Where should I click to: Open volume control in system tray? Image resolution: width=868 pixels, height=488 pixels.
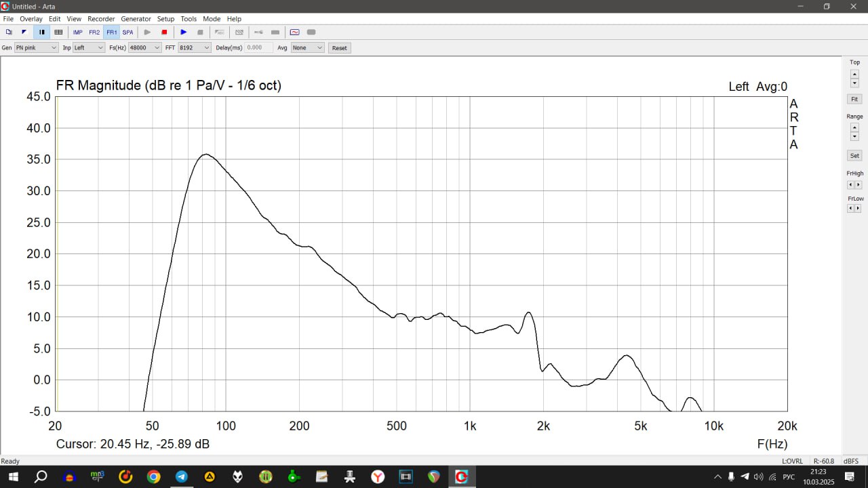click(x=759, y=476)
